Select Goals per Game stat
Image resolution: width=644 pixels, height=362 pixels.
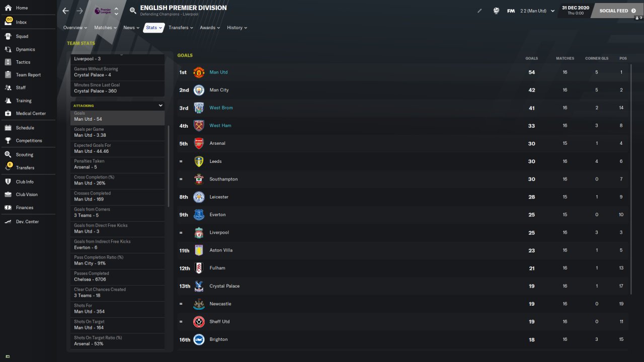pos(117,133)
